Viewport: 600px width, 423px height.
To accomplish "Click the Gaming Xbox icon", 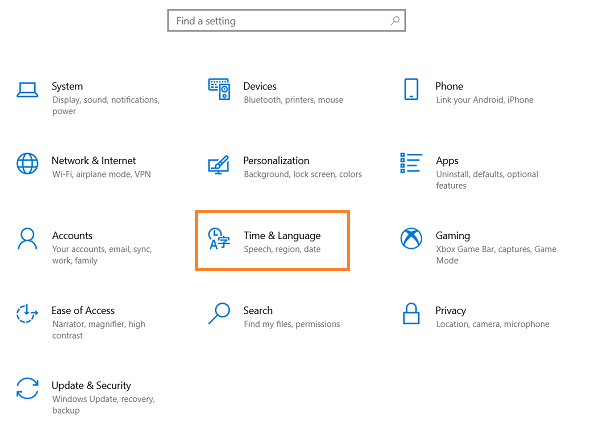I will pyautogui.click(x=411, y=238).
